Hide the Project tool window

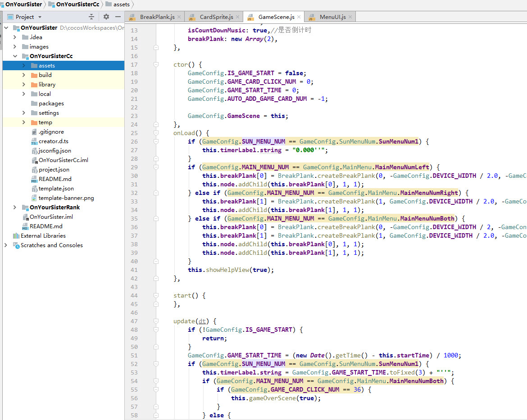[x=118, y=17]
